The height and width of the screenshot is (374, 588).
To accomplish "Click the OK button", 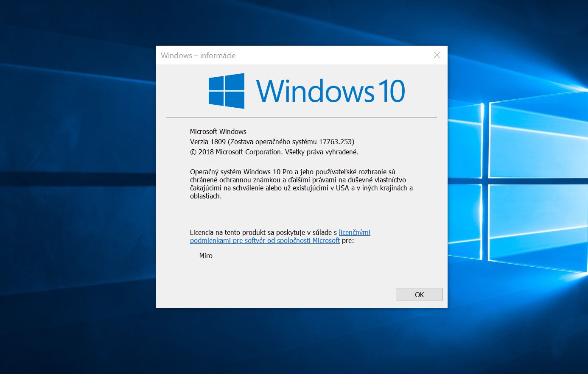I will click(419, 295).
